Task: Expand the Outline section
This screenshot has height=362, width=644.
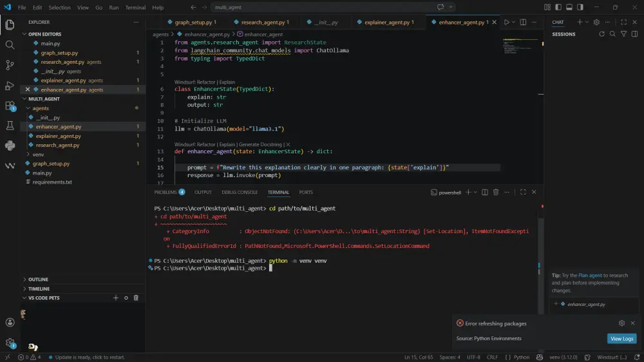Action: 38,280
